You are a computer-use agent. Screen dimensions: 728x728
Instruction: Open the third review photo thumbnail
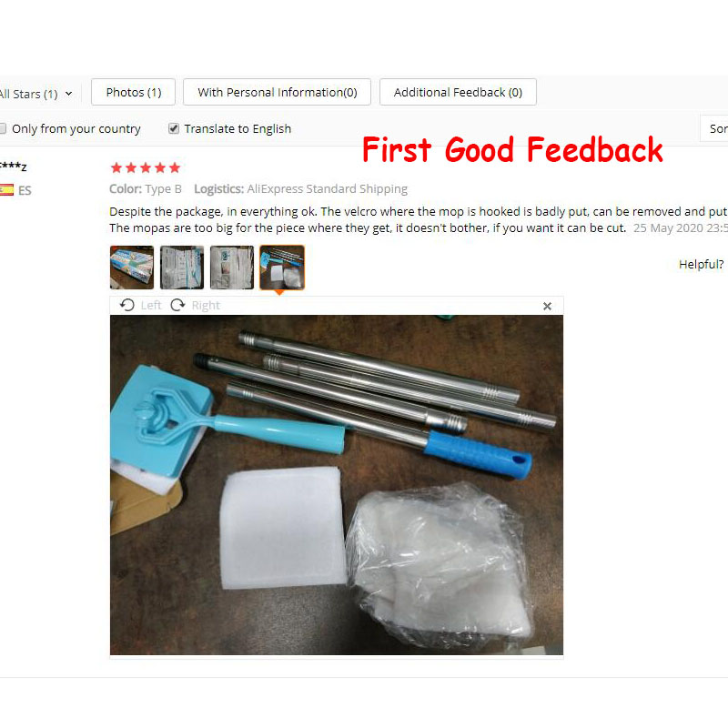pos(232,268)
